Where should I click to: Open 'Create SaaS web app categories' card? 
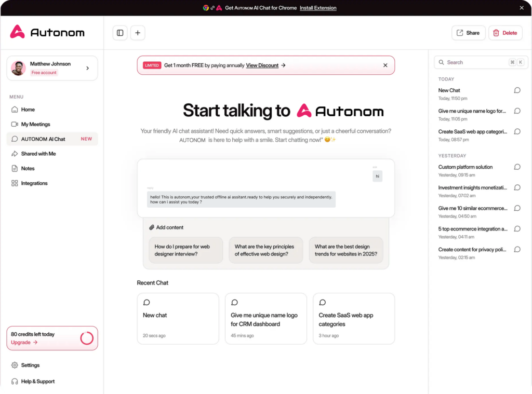353,319
